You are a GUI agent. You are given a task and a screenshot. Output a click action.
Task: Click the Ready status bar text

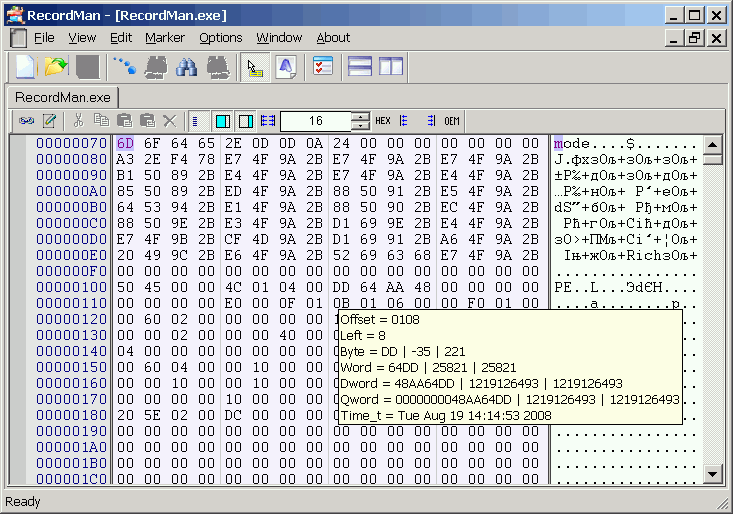click(x=23, y=502)
